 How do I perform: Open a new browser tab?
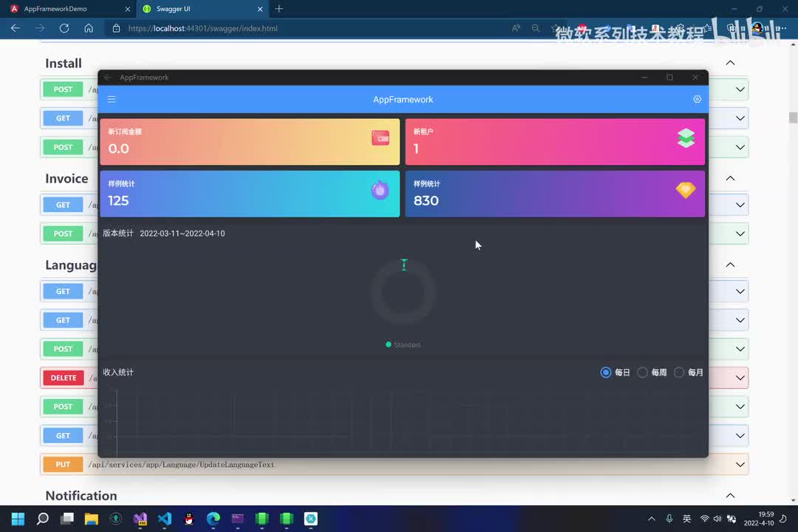pyautogui.click(x=279, y=9)
